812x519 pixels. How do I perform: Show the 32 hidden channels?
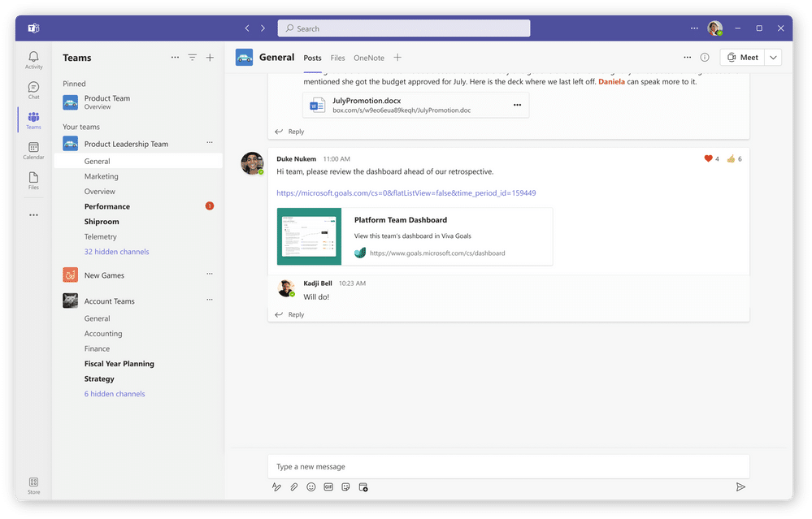119,252
